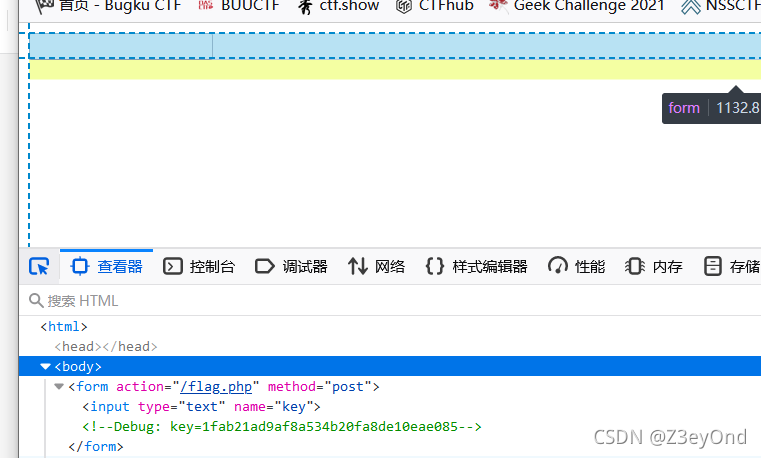Click the performance gauge icon
This screenshot has height=458, width=761.
(558, 266)
